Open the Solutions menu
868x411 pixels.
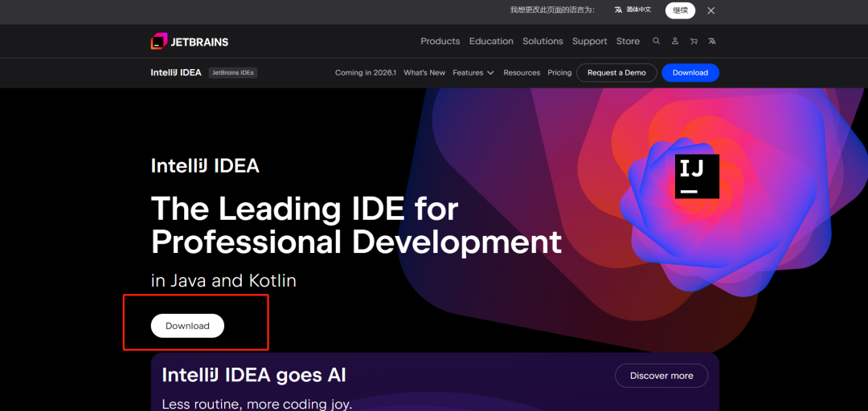coord(542,41)
